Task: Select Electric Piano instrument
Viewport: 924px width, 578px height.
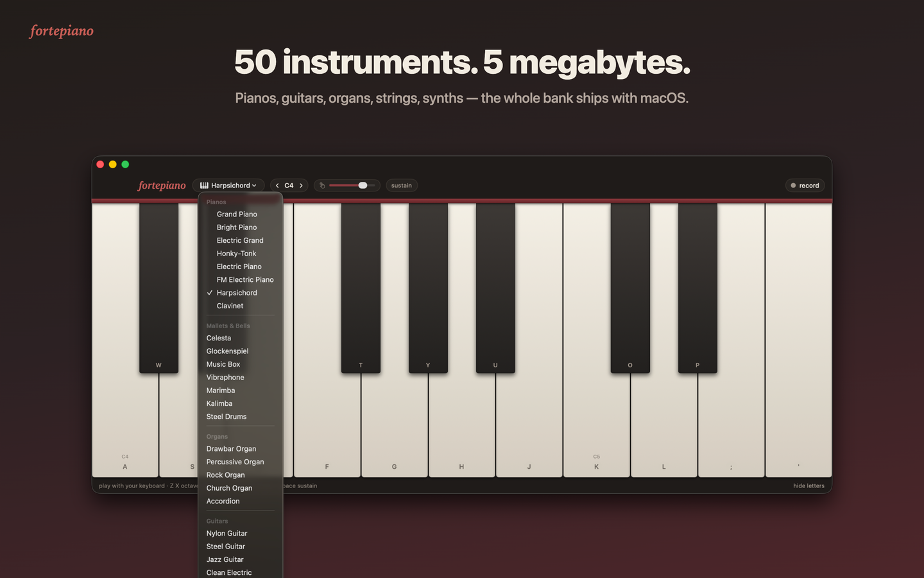Action: (241, 267)
